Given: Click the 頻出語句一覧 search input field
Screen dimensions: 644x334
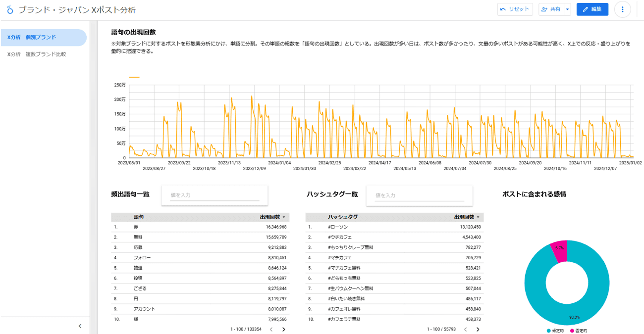Looking at the screenshot, I should click(214, 195).
